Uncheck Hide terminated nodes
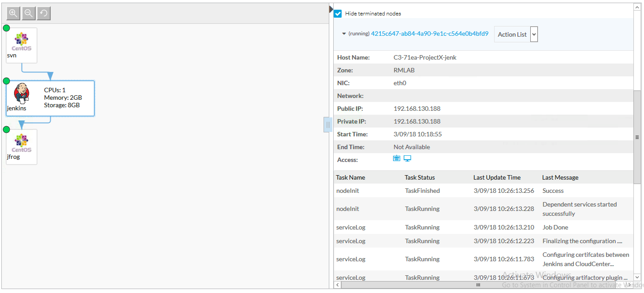 338,13
